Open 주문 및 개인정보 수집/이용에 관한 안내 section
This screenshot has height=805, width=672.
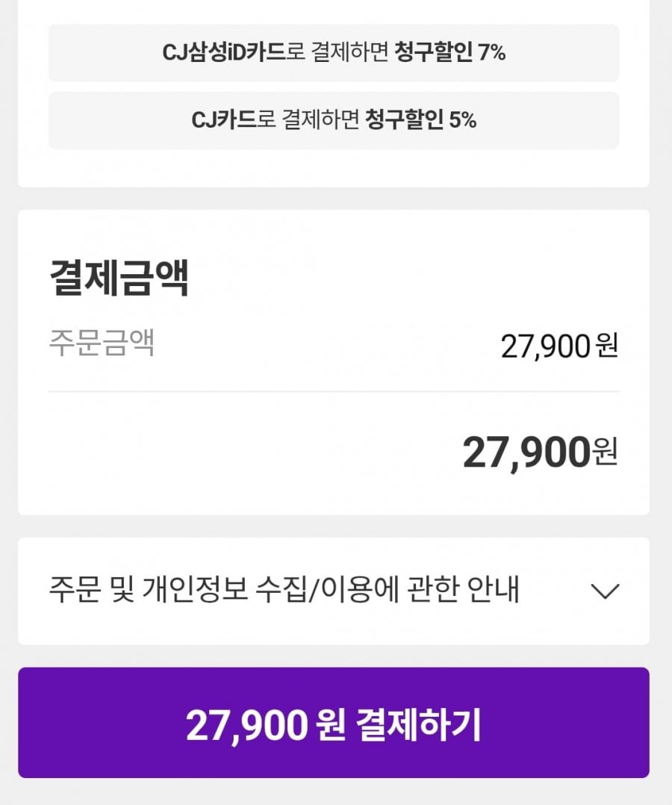(x=334, y=591)
